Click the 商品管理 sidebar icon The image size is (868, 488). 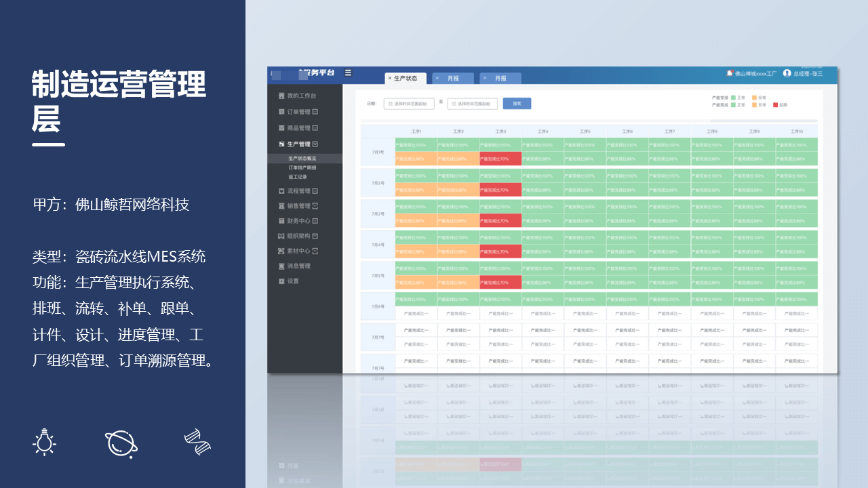(x=281, y=128)
